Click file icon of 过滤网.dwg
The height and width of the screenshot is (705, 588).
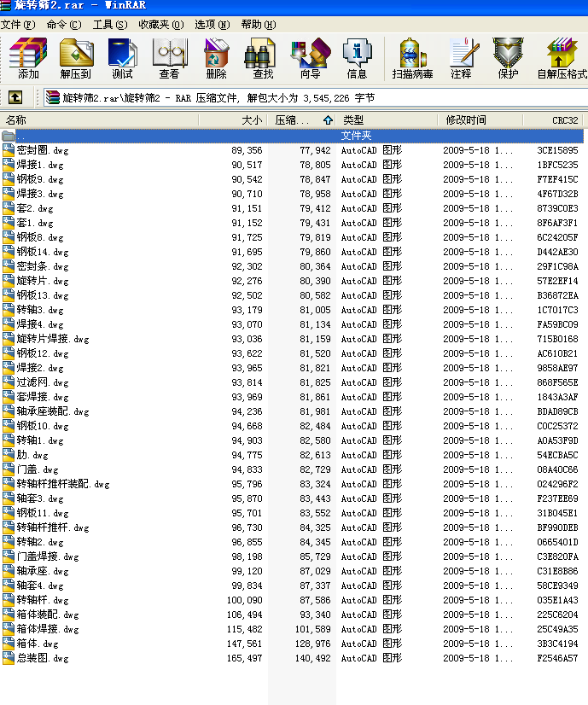[8, 382]
